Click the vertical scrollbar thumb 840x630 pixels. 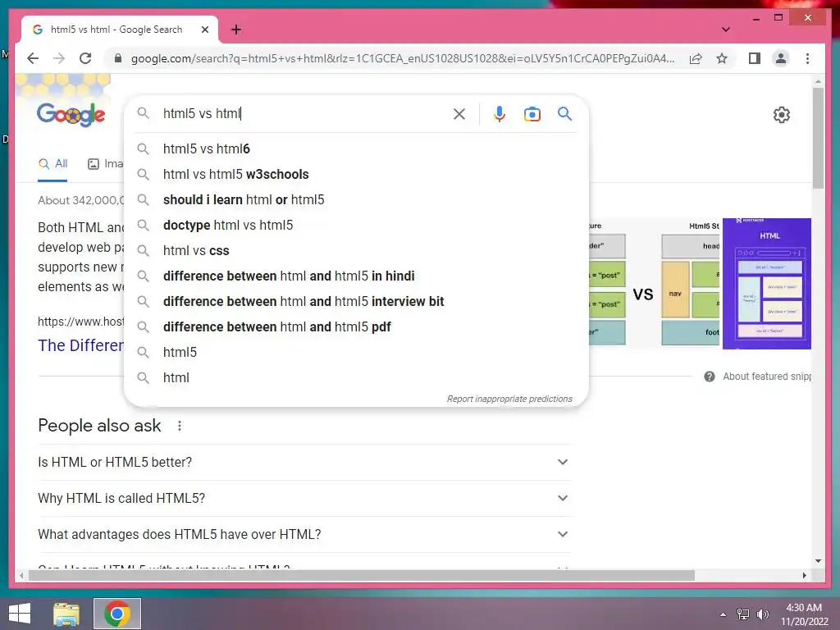point(818,138)
